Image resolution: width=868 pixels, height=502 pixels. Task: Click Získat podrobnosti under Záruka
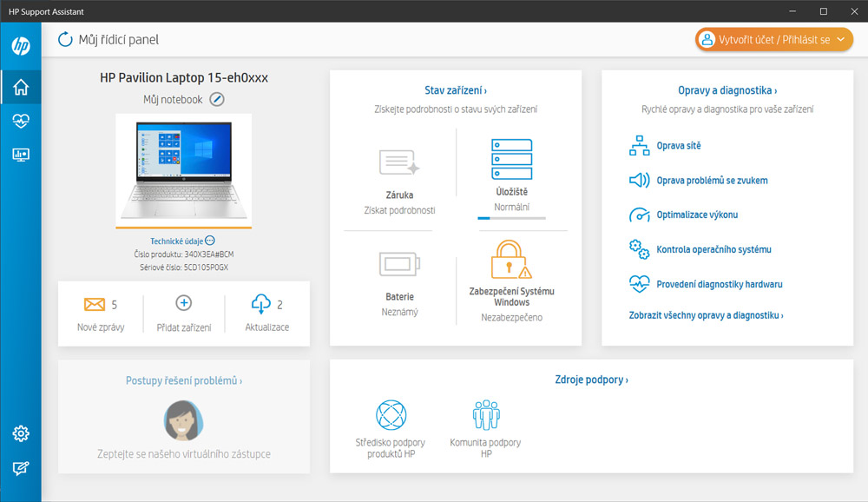click(x=399, y=210)
